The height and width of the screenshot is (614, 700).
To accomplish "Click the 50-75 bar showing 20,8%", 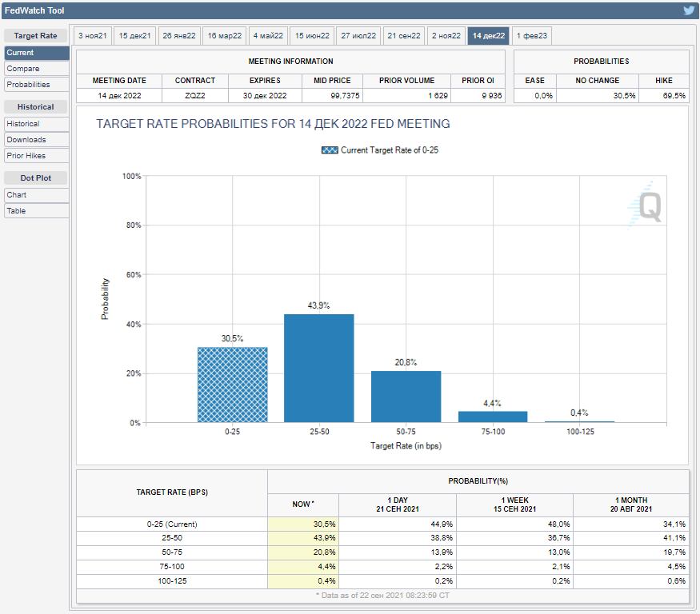I will pos(406,397).
